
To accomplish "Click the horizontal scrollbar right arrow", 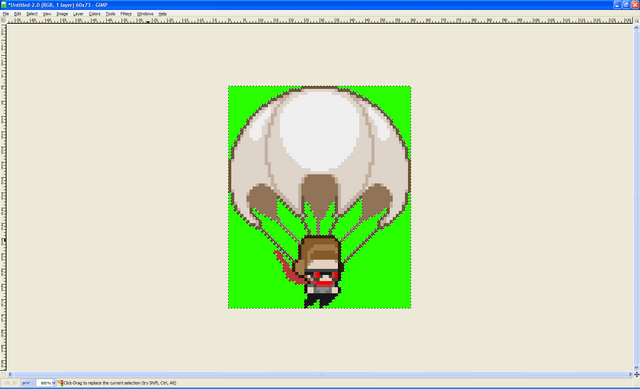I will tap(630, 374).
